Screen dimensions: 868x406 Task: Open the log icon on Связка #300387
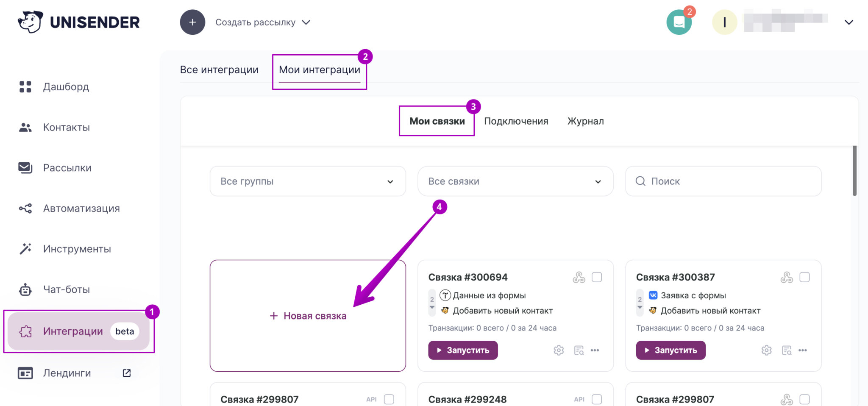(x=787, y=350)
